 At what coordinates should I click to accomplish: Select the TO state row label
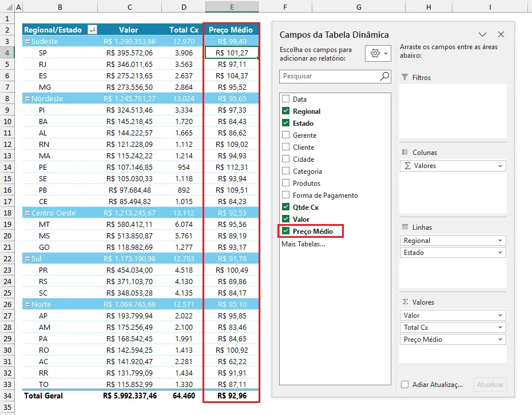click(x=60, y=385)
